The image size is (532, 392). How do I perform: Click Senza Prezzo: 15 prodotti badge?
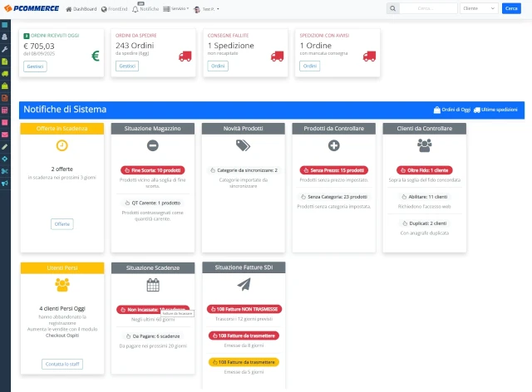[334, 170]
